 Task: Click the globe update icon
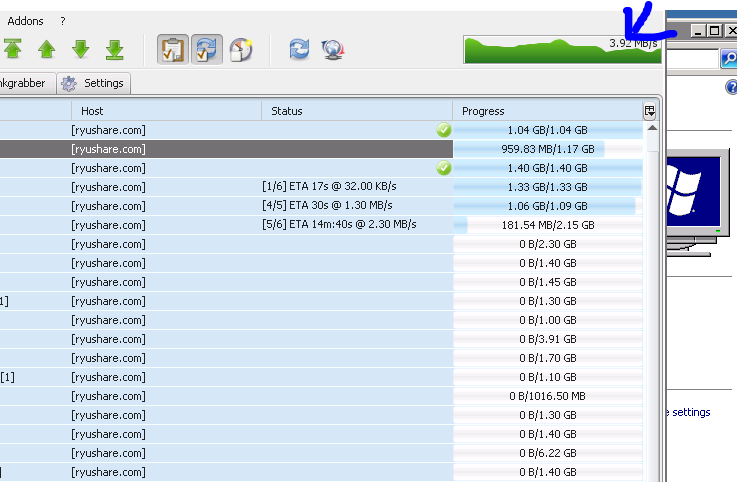333,49
